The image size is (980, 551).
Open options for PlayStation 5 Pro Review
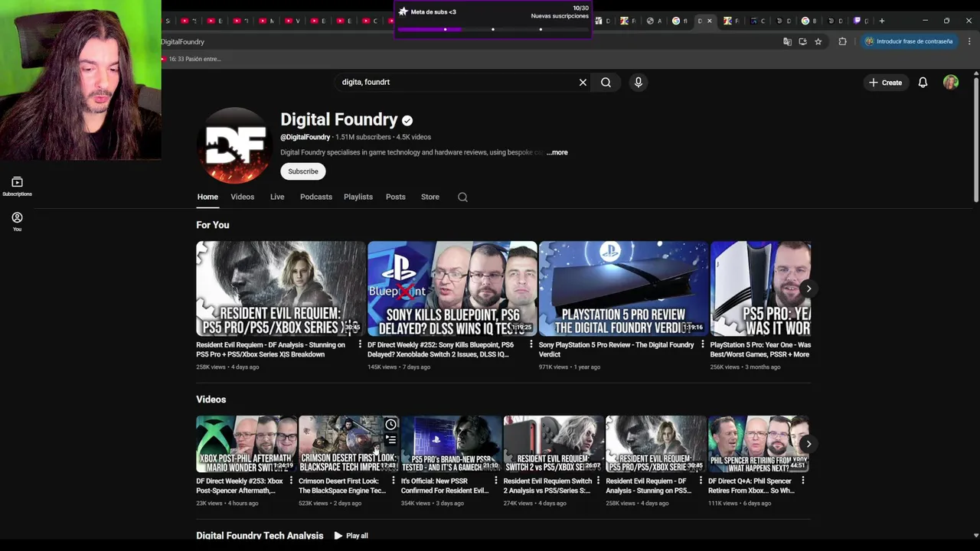pyautogui.click(x=703, y=345)
